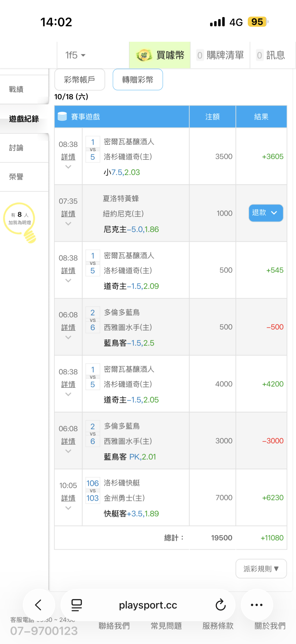Switch to the 戰績 sidebar tab
Image resolution: width=296 pixels, height=644 pixels.
(x=16, y=89)
